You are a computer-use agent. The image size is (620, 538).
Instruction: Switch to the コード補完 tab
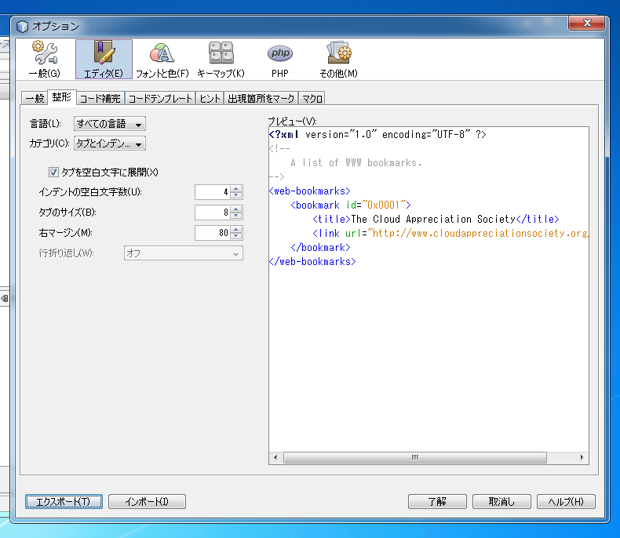point(100,98)
